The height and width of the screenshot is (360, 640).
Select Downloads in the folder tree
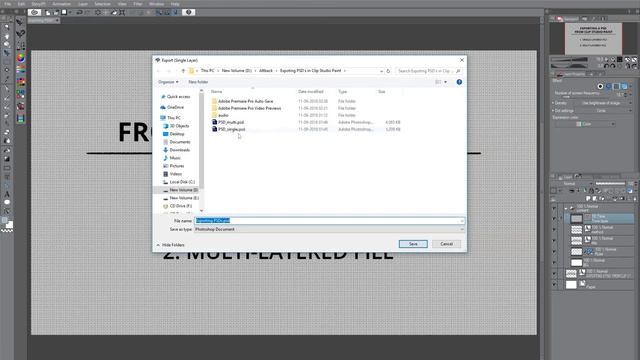pos(176,150)
